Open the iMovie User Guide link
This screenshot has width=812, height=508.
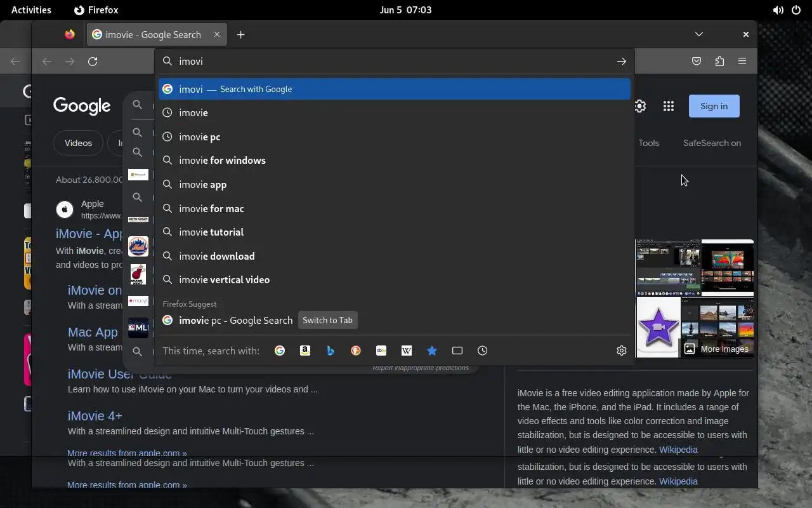[119, 374]
